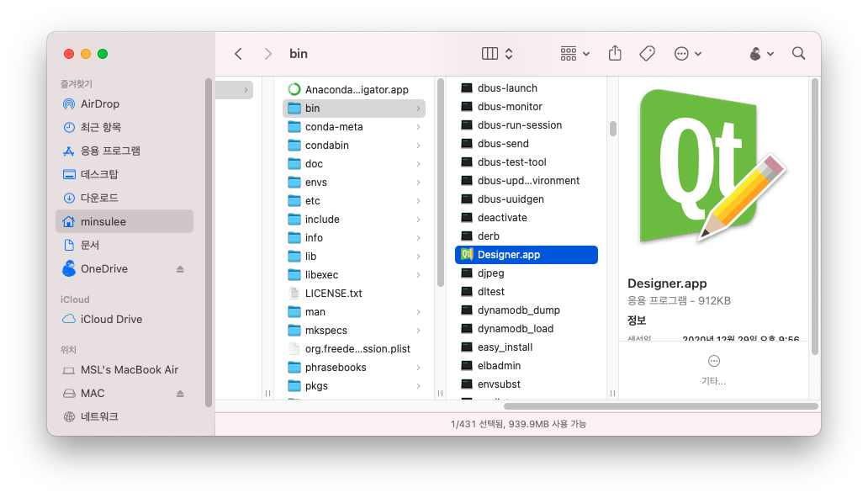Select the mkspecs folder
Screen dimensions: 868x498
(x=354, y=330)
